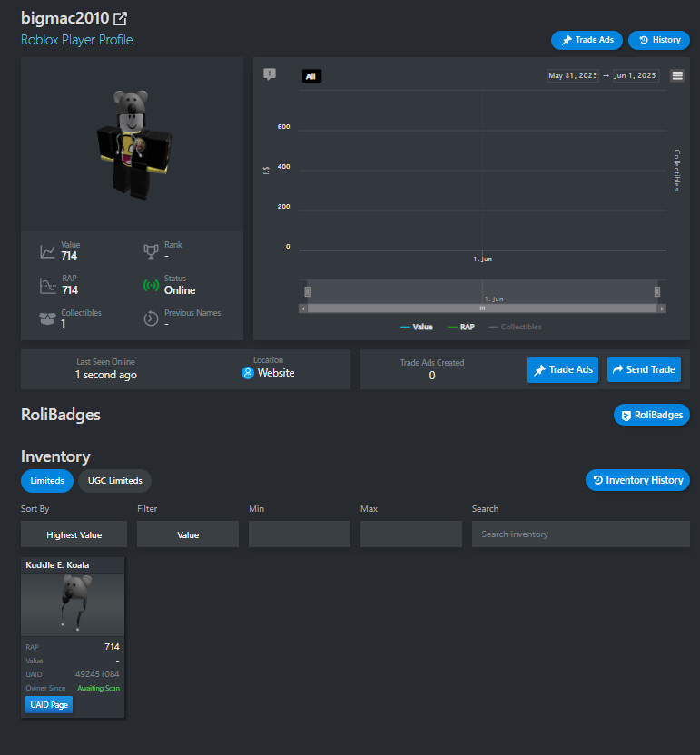The width and height of the screenshot is (700, 755).
Task: Open the chart hamburger menu
Action: coord(677,75)
